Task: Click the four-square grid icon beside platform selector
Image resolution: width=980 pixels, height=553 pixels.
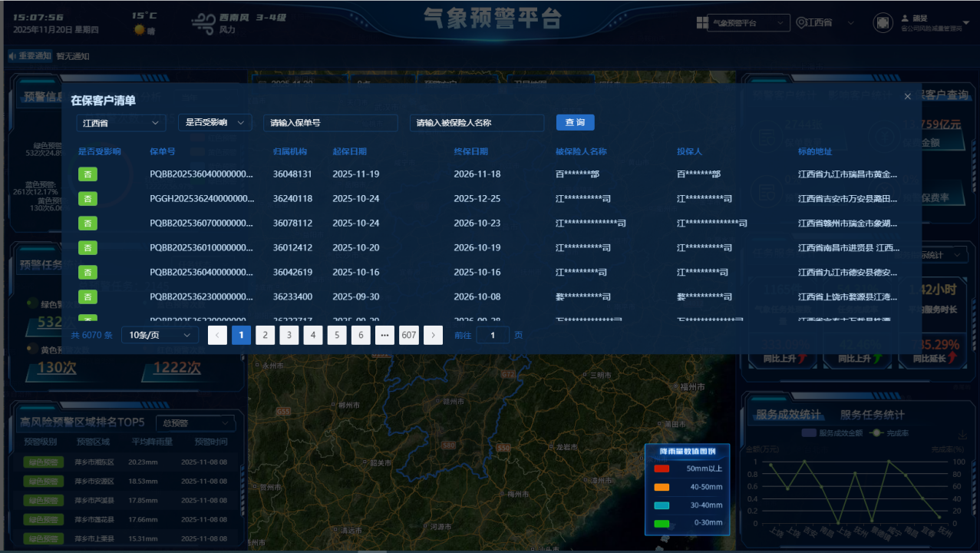Action: [701, 23]
